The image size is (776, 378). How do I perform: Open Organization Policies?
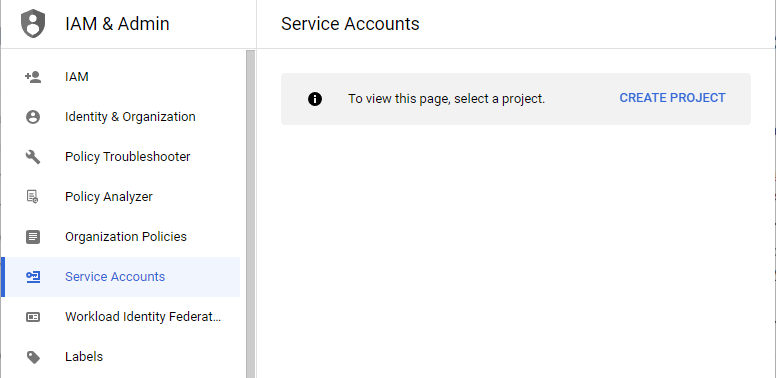click(121, 237)
